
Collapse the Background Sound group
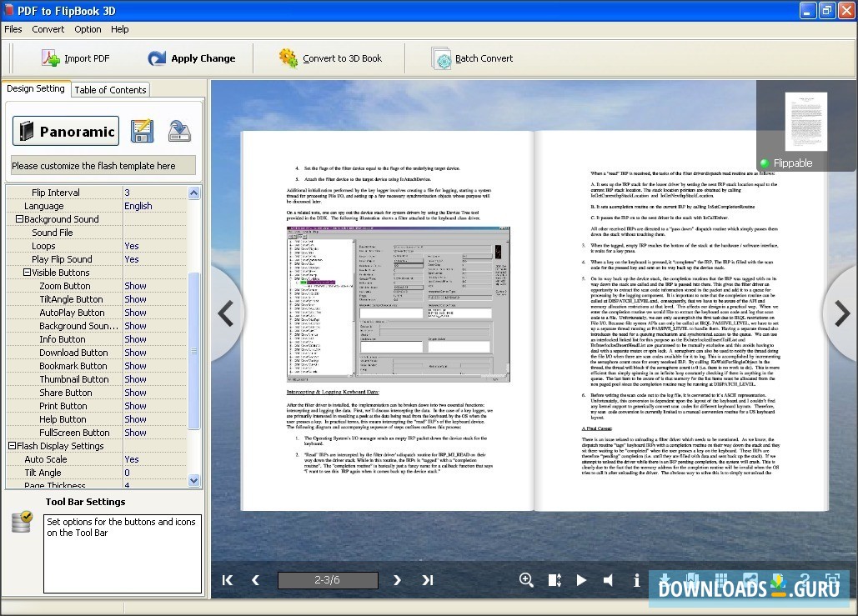click(x=19, y=219)
